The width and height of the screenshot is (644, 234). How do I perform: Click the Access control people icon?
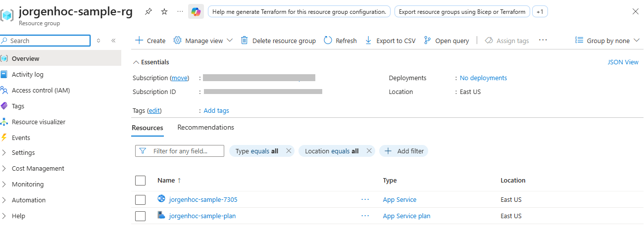point(4,90)
